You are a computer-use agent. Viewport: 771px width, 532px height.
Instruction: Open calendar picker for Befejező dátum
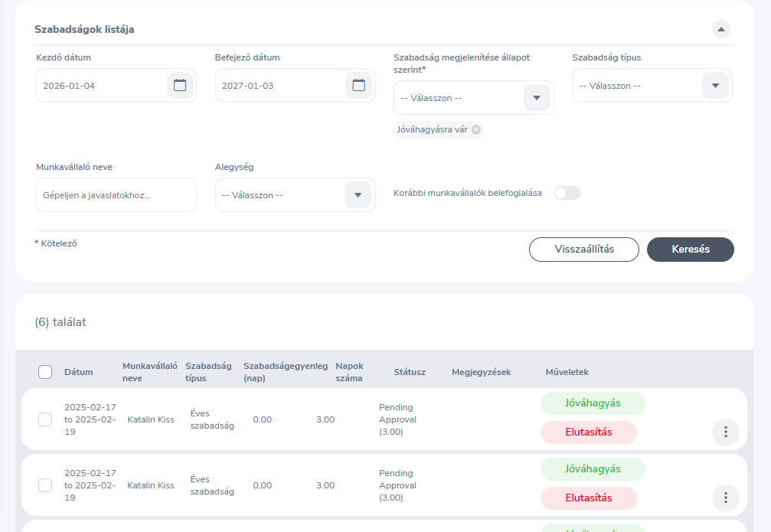(x=358, y=86)
